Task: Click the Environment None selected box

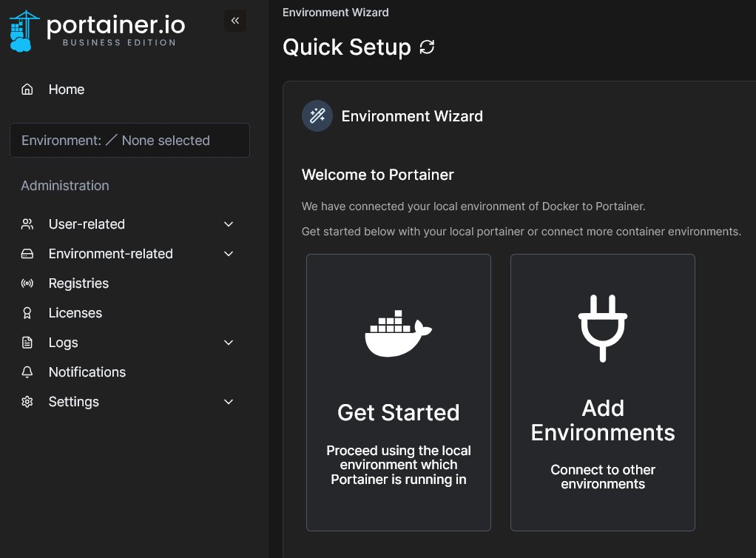Action: tap(129, 141)
